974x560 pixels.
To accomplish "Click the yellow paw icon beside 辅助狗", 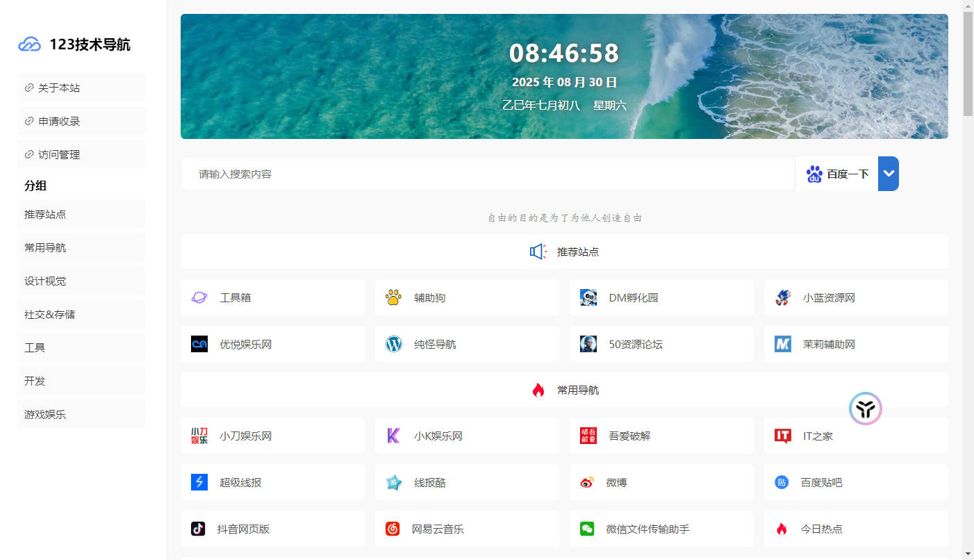I will point(393,297).
